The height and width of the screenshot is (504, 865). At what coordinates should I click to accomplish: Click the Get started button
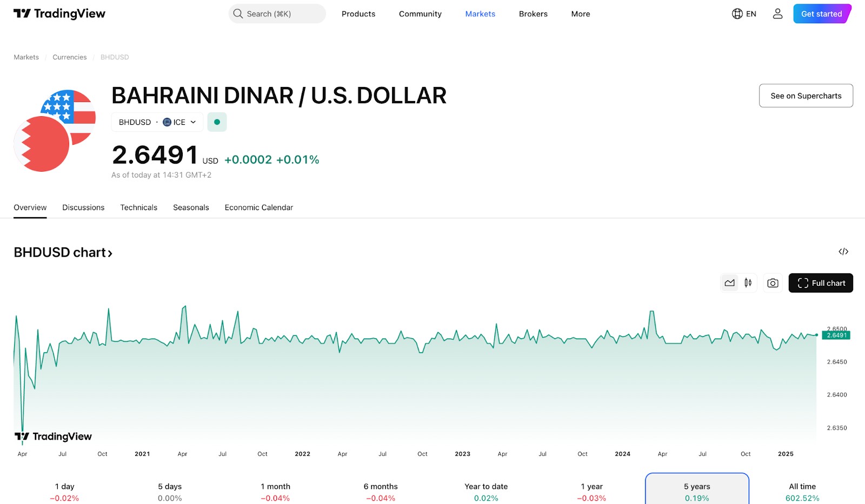(x=822, y=14)
